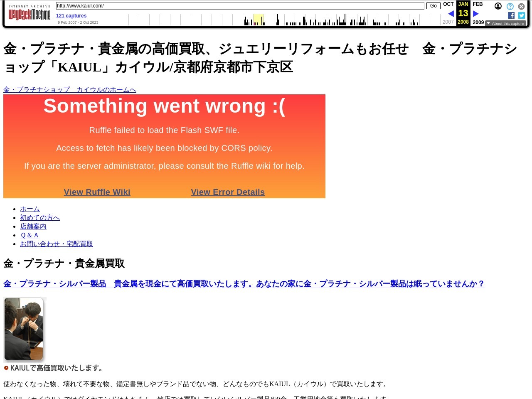Viewport: 532px width, 399px height.
Task: Click the Go button
Action: point(433,6)
